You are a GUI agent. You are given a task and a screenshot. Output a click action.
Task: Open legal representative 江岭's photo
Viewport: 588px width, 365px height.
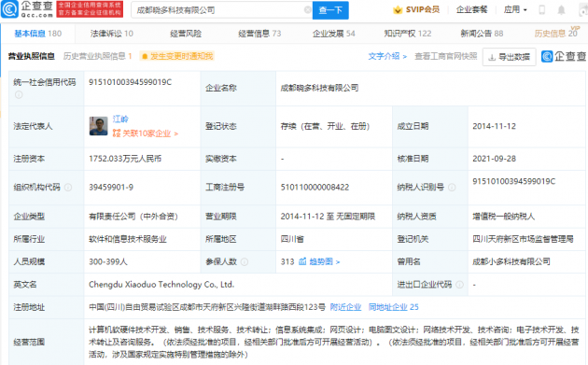pos(99,126)
